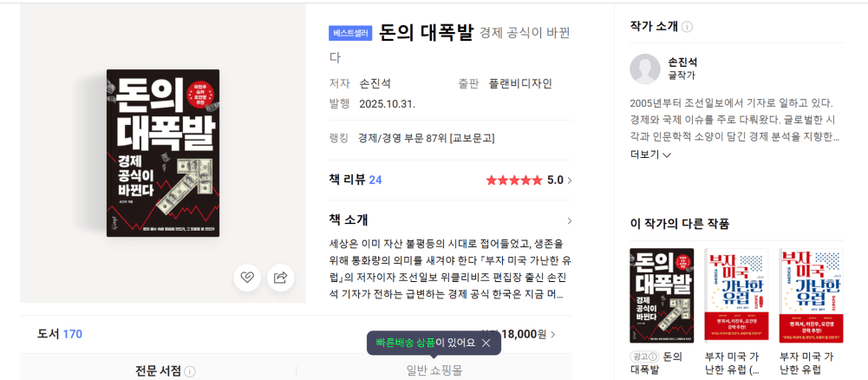
Task: Switch to the 전문 서점 tab
Action: coord(159,370)
